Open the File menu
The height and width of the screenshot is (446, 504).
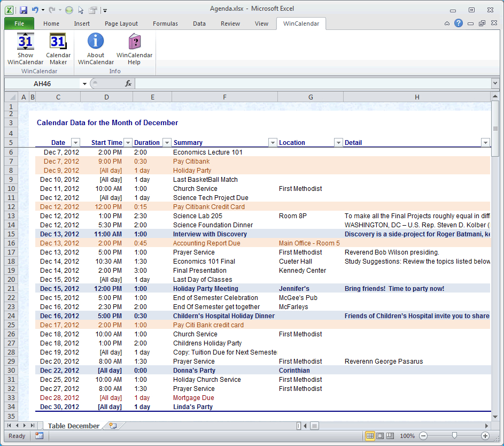19,24
